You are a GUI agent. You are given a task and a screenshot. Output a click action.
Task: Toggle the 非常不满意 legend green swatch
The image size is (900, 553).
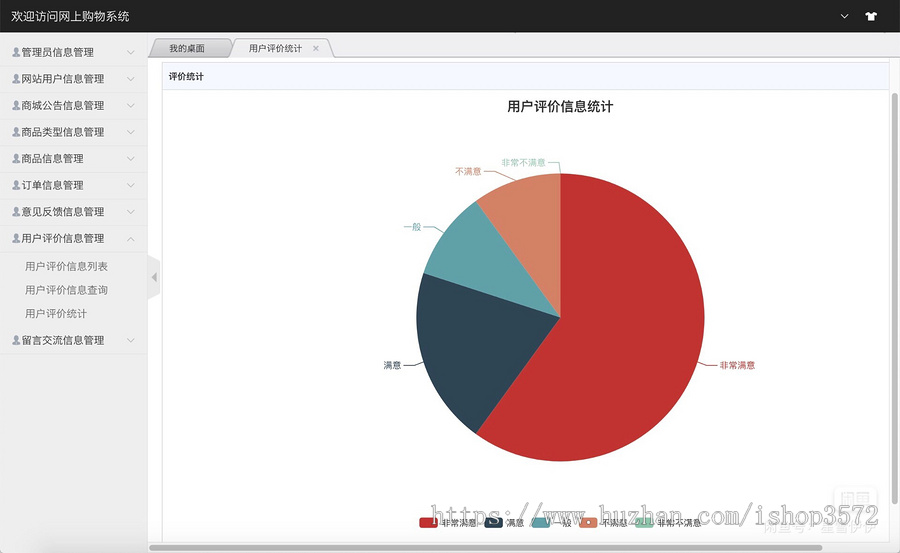(644, 523)
